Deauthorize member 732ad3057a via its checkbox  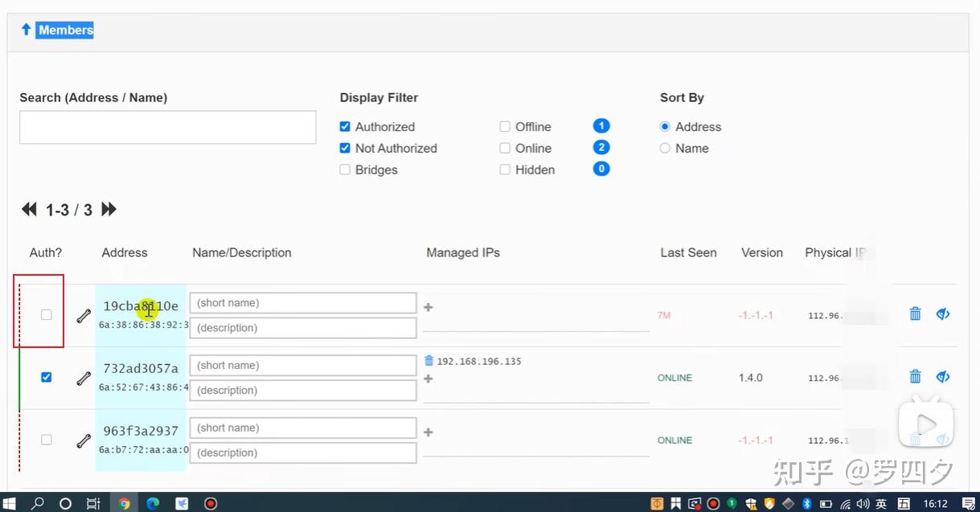46,376
